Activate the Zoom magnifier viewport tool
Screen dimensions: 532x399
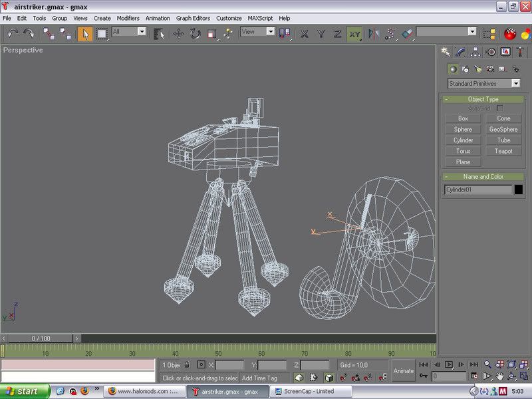tap(487, 364)
